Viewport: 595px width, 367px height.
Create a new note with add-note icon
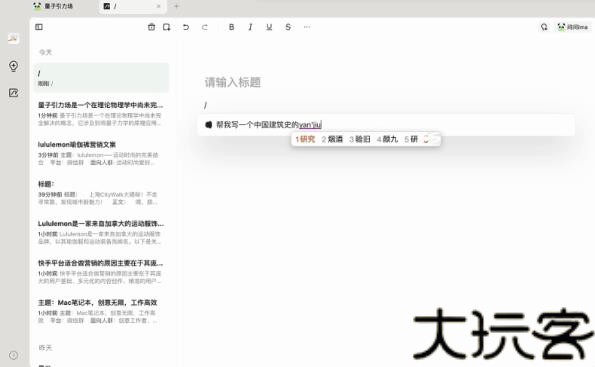click(x=167, y=27)
